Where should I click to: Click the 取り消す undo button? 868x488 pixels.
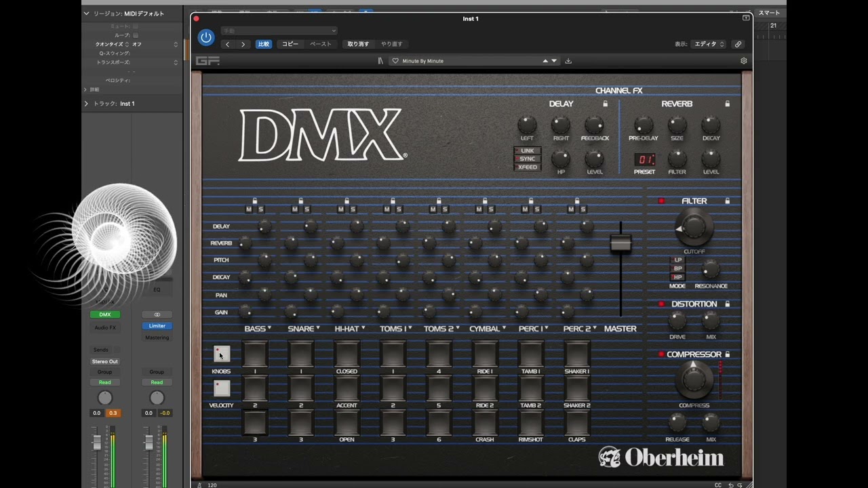point(358,44)
